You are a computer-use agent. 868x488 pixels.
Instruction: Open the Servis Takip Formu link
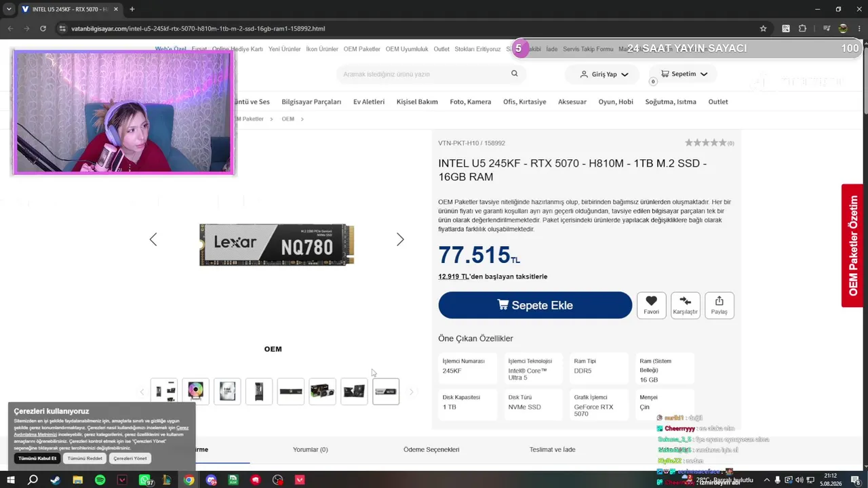pos(588,49)
